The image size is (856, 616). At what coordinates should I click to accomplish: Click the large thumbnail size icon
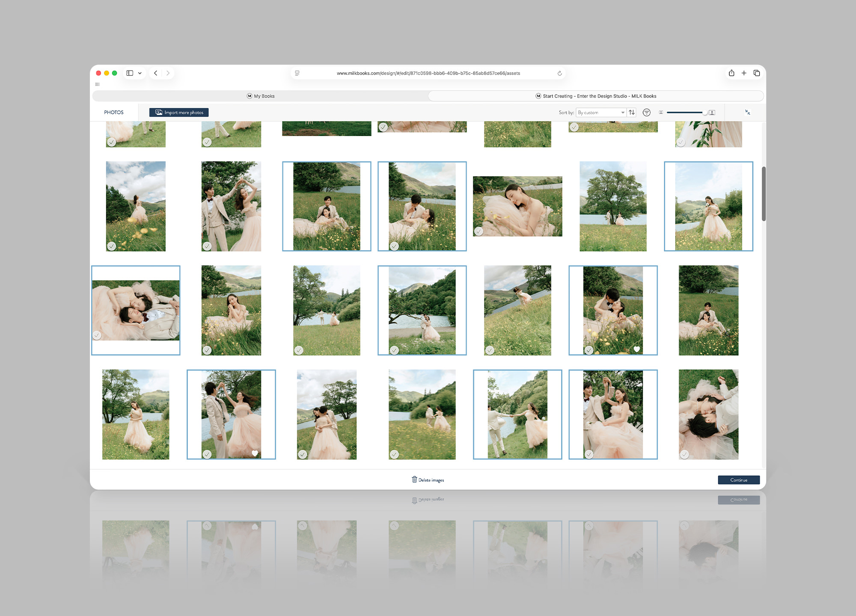[x=712, y=113]
